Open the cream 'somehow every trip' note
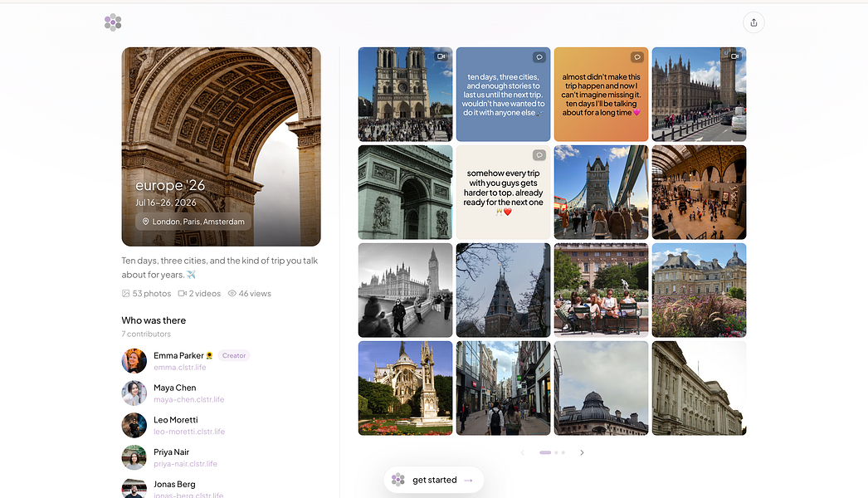 pyautogui.click(x=503, y=193)
